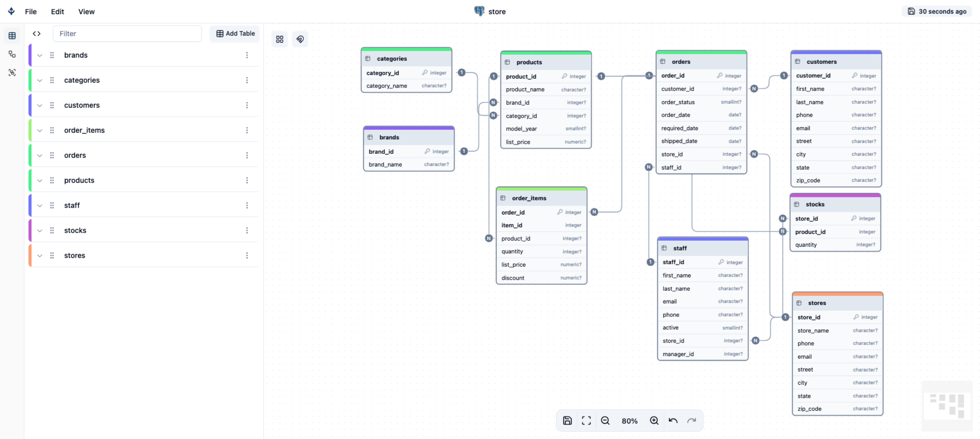This screenshot has width=980, height=439.
Task: Toggle the code editor view icon
Action: (x=37, y=34)
